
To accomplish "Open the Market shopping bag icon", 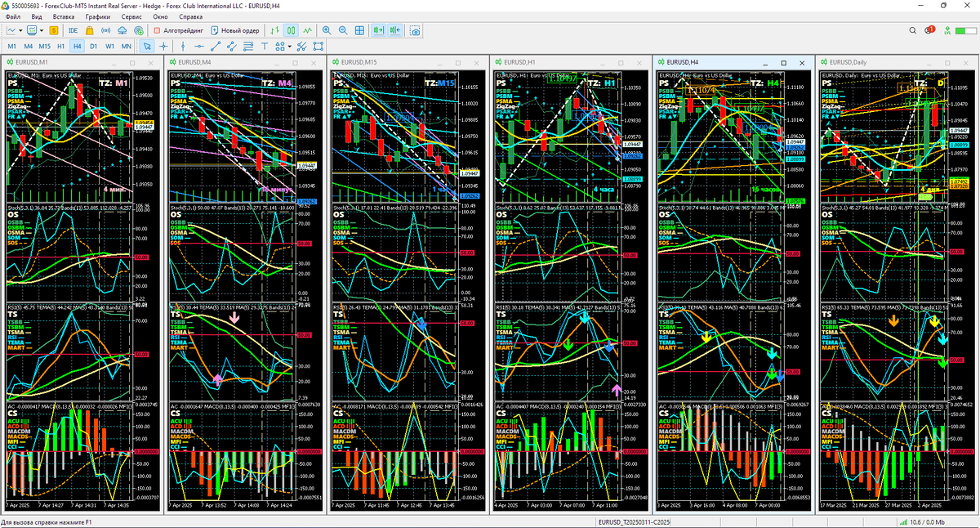I will click(x=90, y=29).
